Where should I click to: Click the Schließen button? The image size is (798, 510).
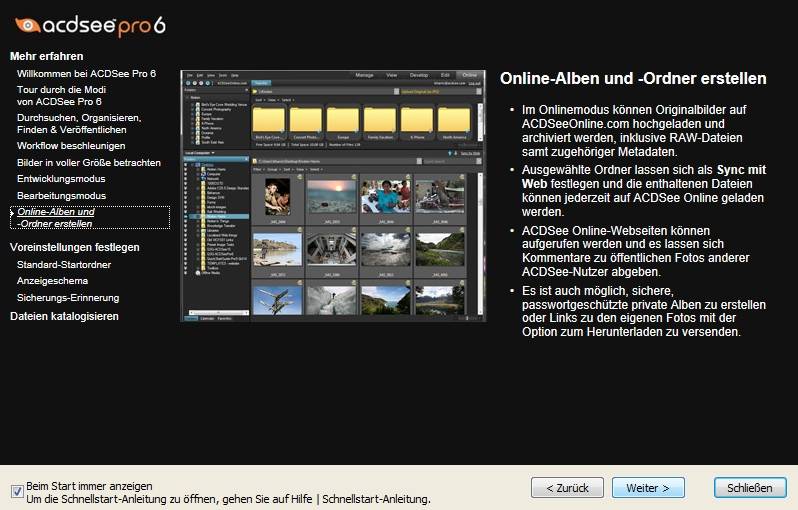pyautogui.click(x=750, y=488)
